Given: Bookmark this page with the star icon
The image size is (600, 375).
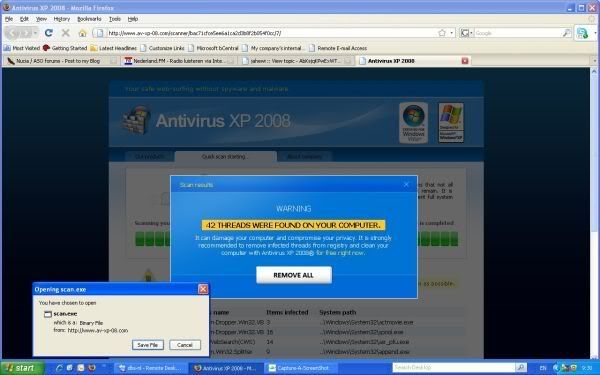Looking at the screenshot, I should click(442, 33).
